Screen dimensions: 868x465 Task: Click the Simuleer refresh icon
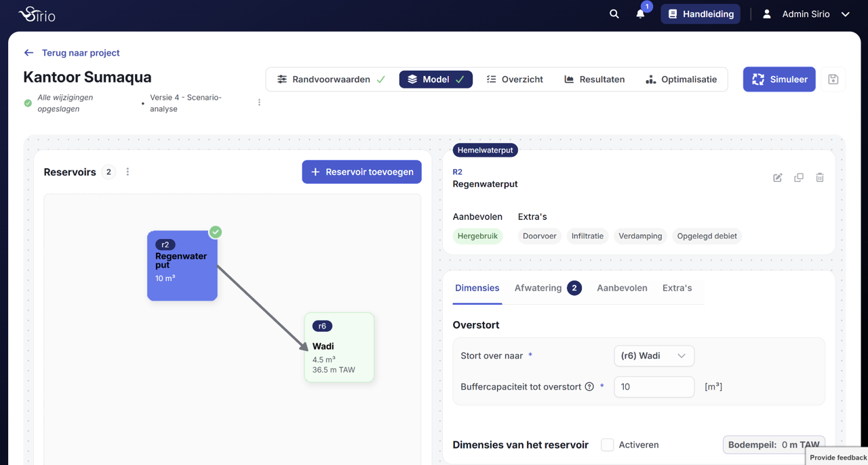click(x=758, y=79)
